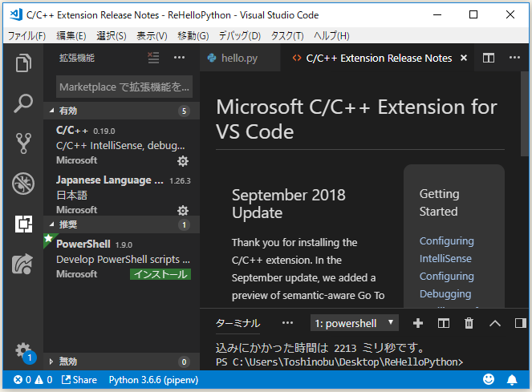Open the ヘルプ(H) menu
The height and width of the screenshot is (392, 532).
[331, 35]
